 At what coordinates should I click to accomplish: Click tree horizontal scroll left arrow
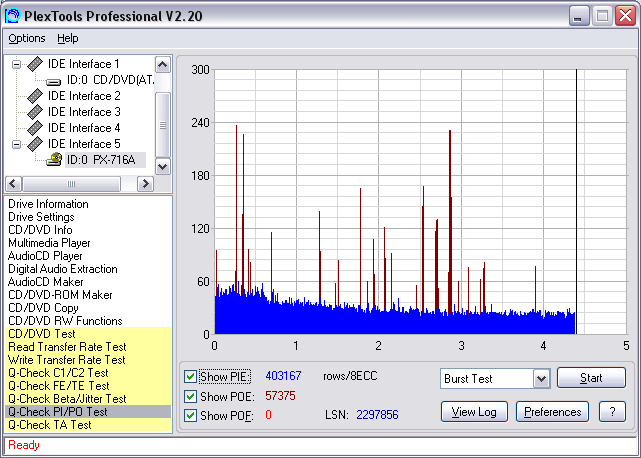tap(13, 184)
